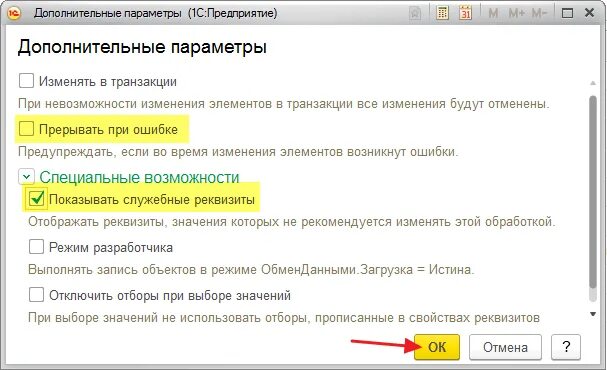The image size is (607, 370).
Task: Collapse the Специальные возможности group chevron
Action: [26, 177]
